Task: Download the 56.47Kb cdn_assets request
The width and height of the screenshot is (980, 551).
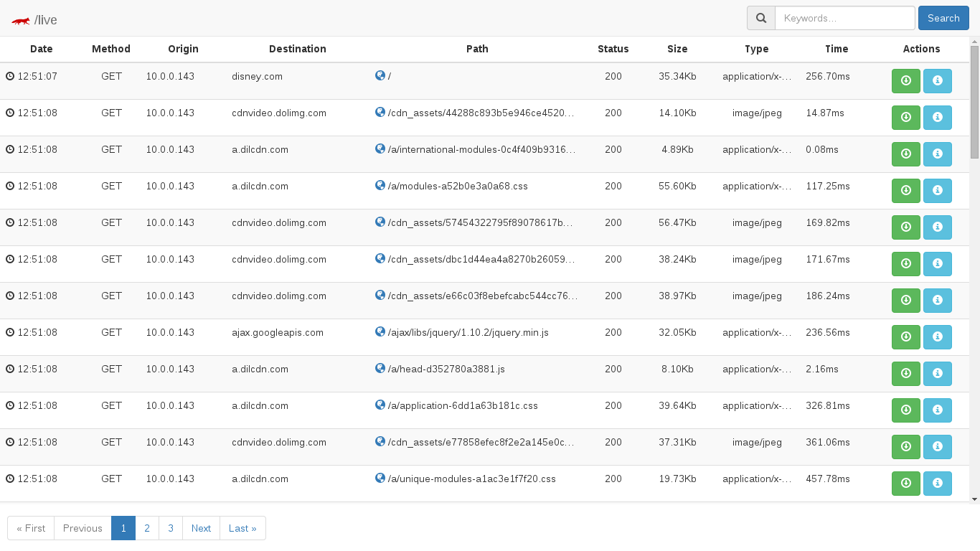Action: 906,227
